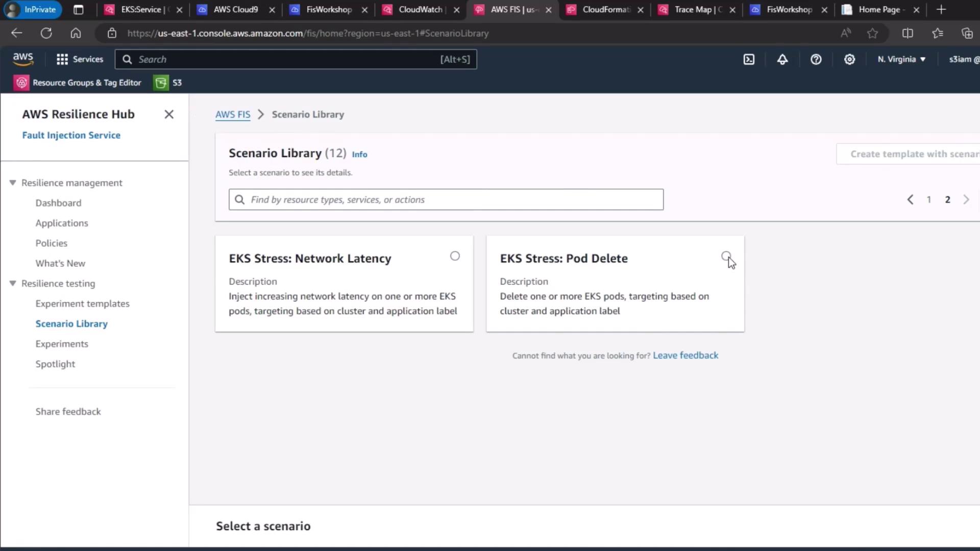The image size is (980, 551).
Task: Click the Leave feedback link
Action: point(685,355)
